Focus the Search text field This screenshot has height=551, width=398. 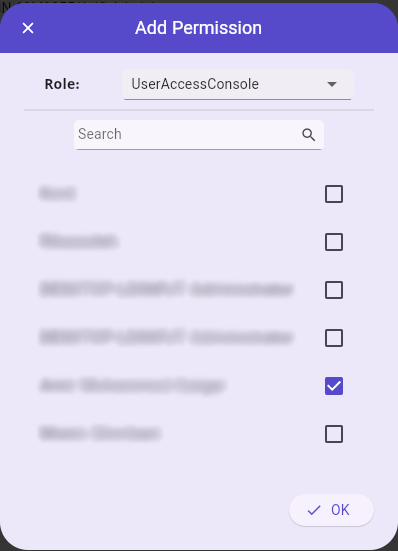coord(199,135)
